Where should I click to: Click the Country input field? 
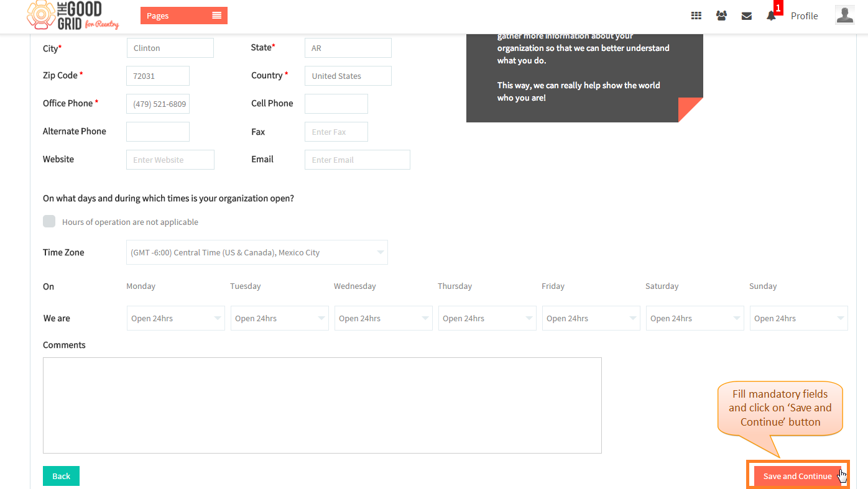(x=348, y=76)
